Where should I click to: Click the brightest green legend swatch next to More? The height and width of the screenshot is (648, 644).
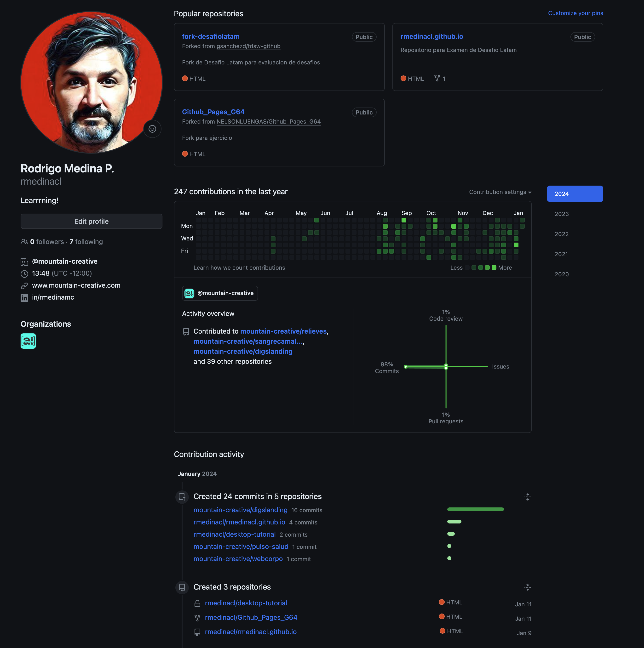pos(494,268)
